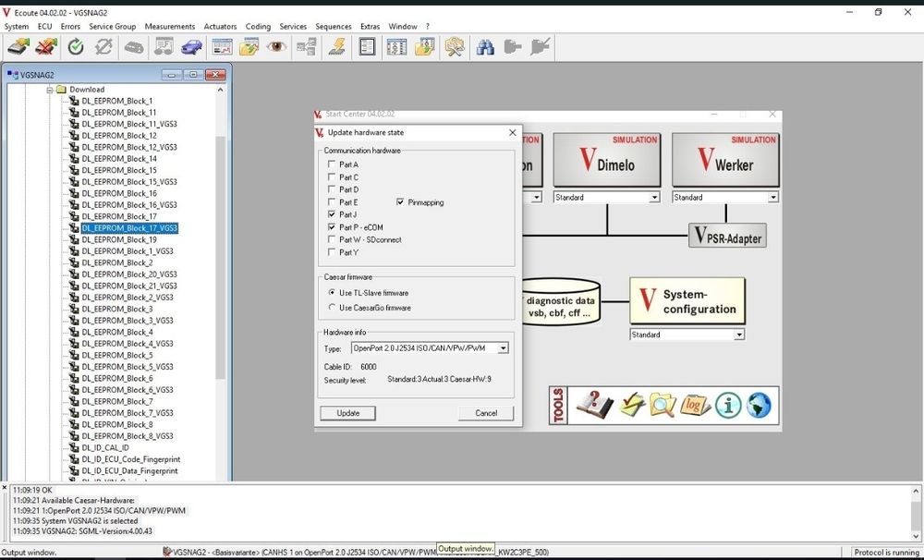Click the crossed wrench tools toolbar icon
This screenshot has width=924, height=560.
pyautogui.click(x=455, y=46)
